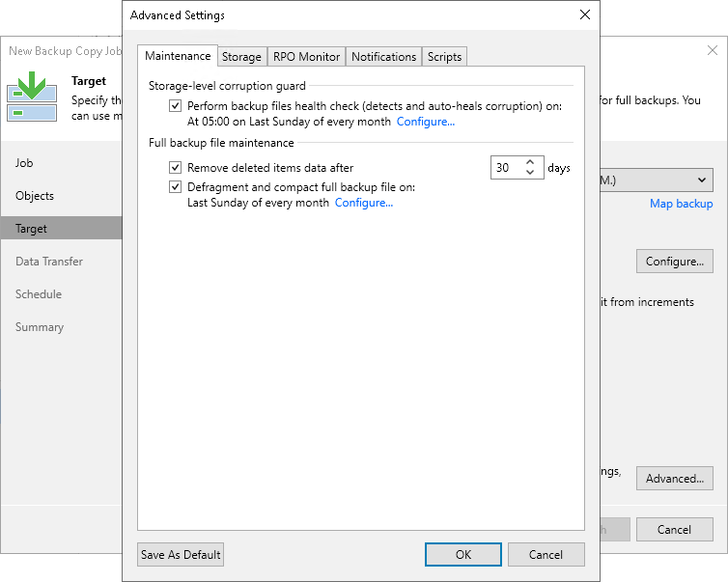Cancel the New Backup Copy Job wizard
Viewport: 728px width, 582px height.
(x=675, y=530)
